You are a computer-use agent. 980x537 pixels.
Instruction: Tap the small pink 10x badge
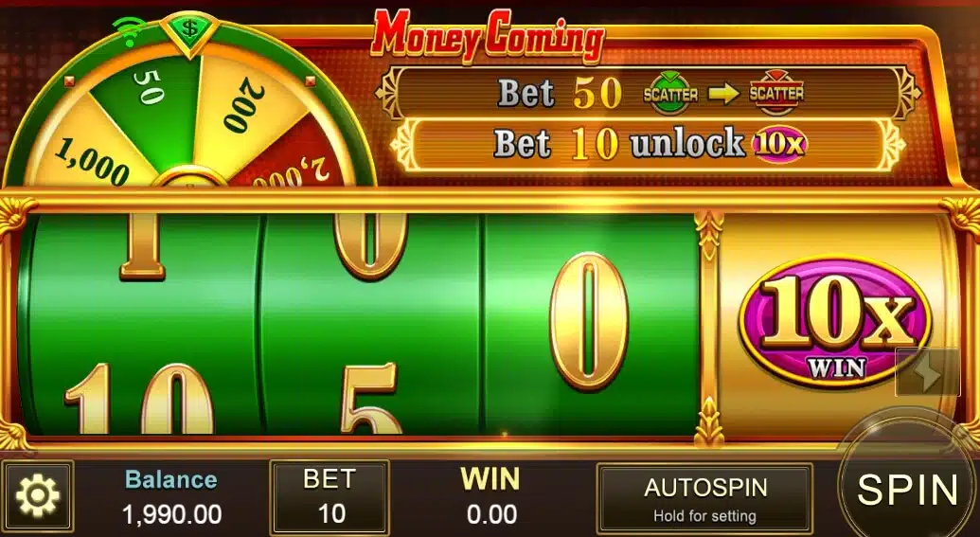(779, 144)
